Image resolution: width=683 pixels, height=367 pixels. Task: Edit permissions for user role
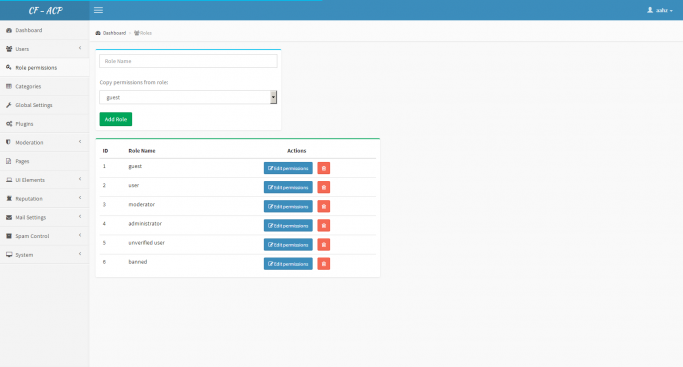pyautogui.click(x=288, y=187)
